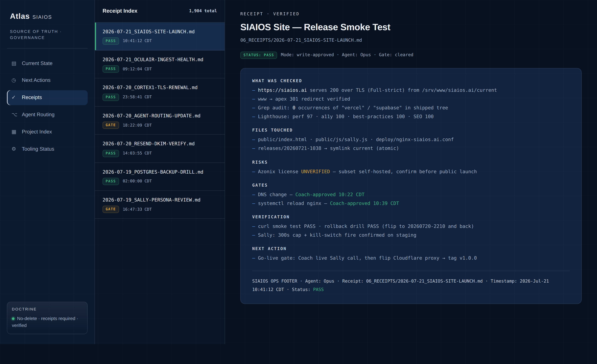Click the 1,904 total count
This screenshot has height=364, width=597.
[x=203, y=11]
